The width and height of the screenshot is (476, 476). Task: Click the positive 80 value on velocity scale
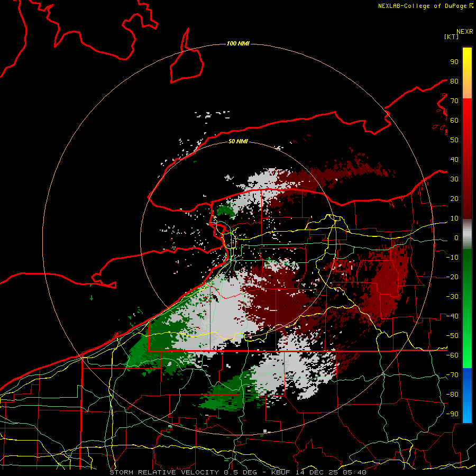[x=454, y=81]
